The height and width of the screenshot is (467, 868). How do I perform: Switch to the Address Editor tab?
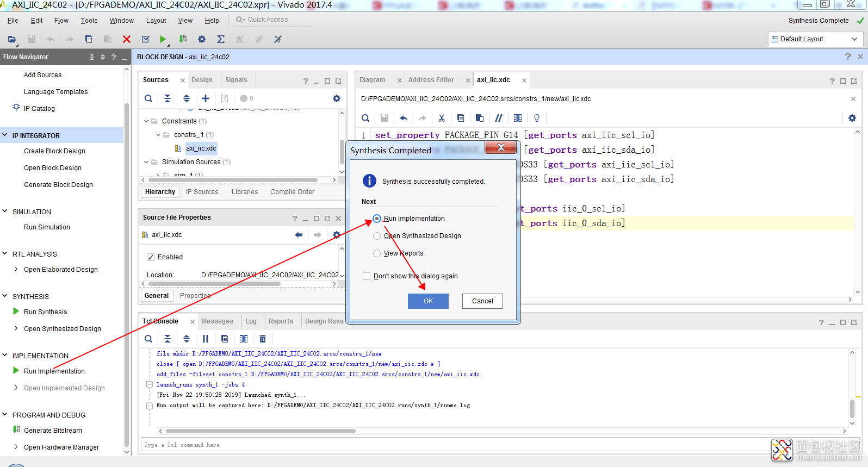(x=431, y=80)
